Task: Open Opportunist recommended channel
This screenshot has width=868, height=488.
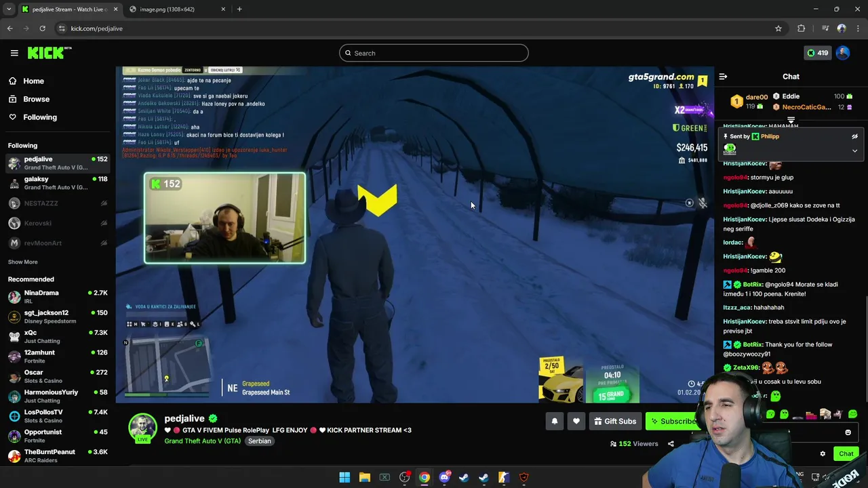Action: pos(58,436)
